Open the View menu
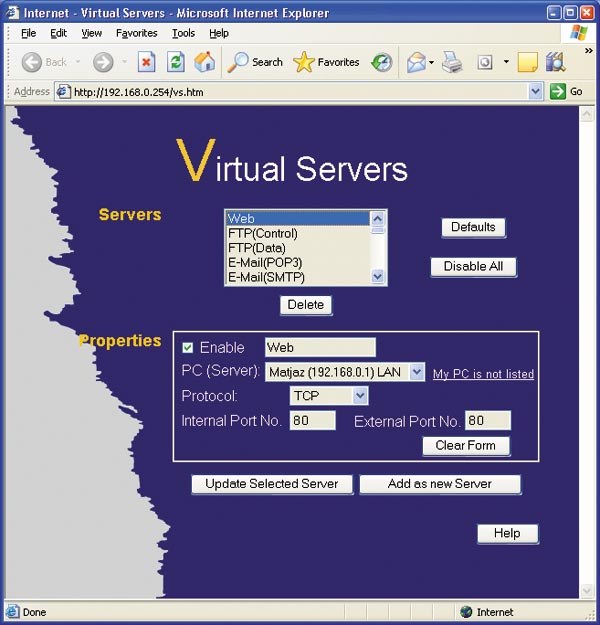Screen dimensions: 600x625 point(92,33)
